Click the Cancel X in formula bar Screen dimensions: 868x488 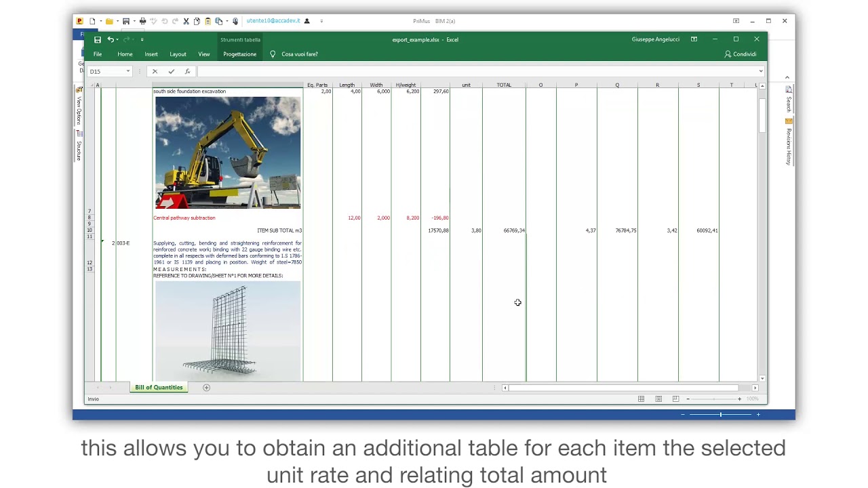155,71
